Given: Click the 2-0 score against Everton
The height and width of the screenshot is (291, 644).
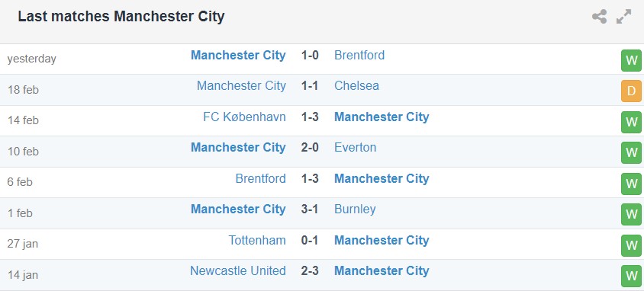Looking at the screenshot, I should 310,148.
